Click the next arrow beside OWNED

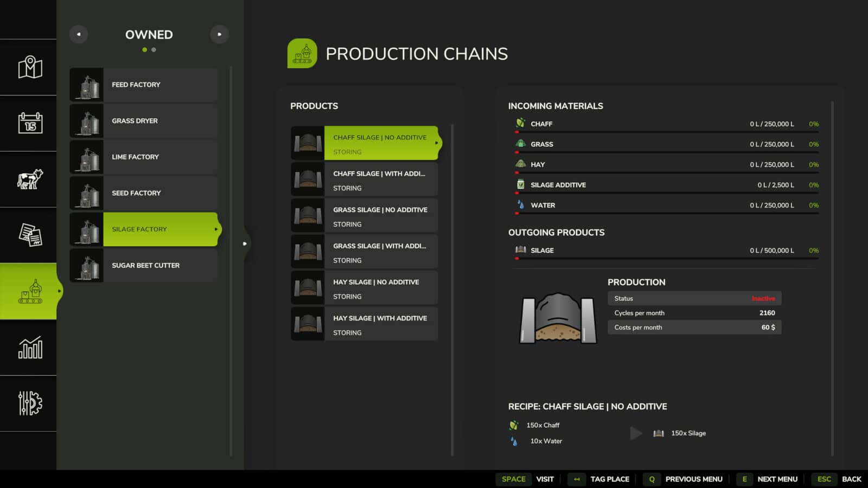click(219, 34)
